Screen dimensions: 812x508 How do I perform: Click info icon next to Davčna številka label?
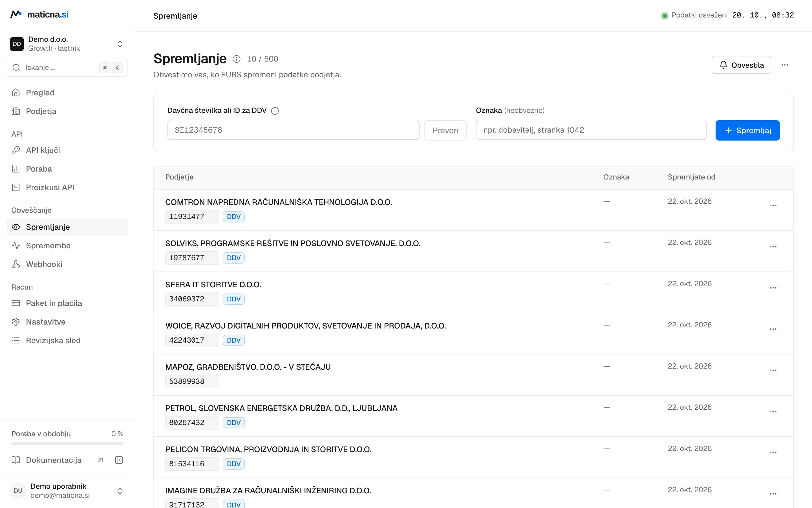point(275,111)
